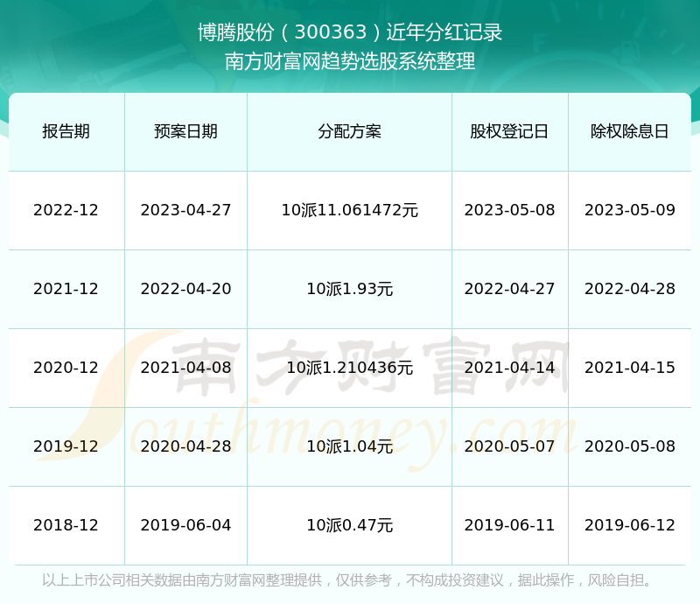The height and width of the screenshot is (604, 700).
Task: Select the 预案日期 column header
Action: [185, 131]
